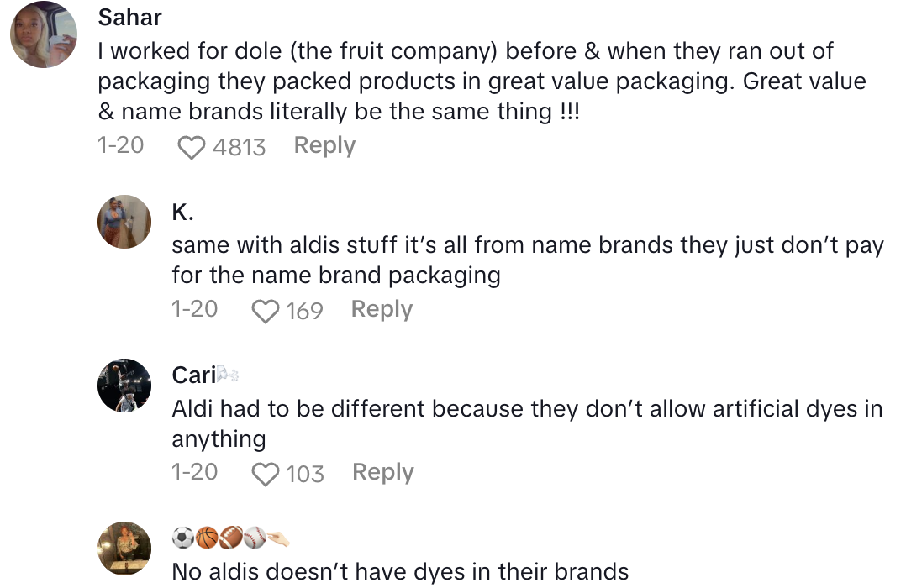
Task: Click the 4813 like count
Action: 239,148
